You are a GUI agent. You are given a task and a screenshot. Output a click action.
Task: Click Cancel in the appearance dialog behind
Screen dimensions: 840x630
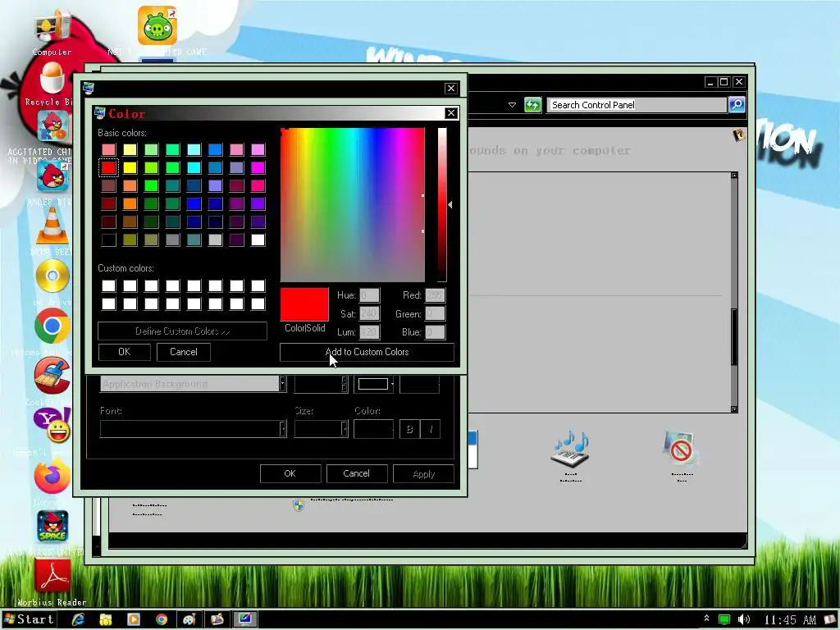coord(356,473)
